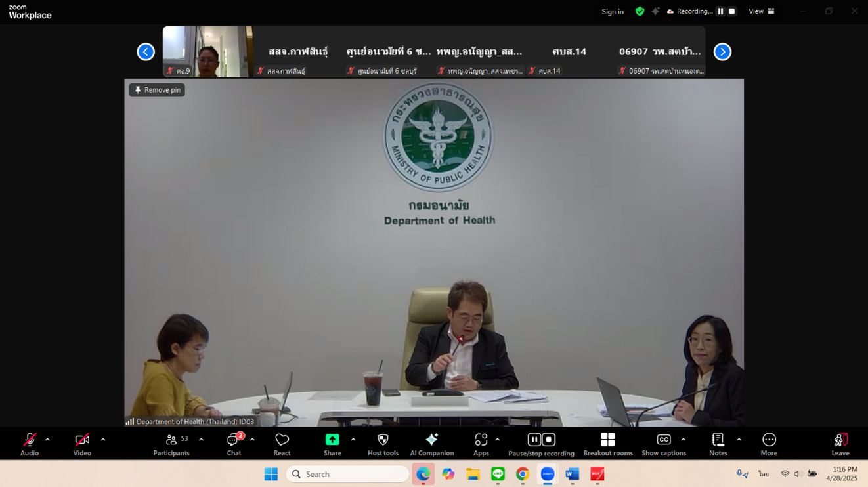Unmute microphone with the Audio button

[30, 444]
